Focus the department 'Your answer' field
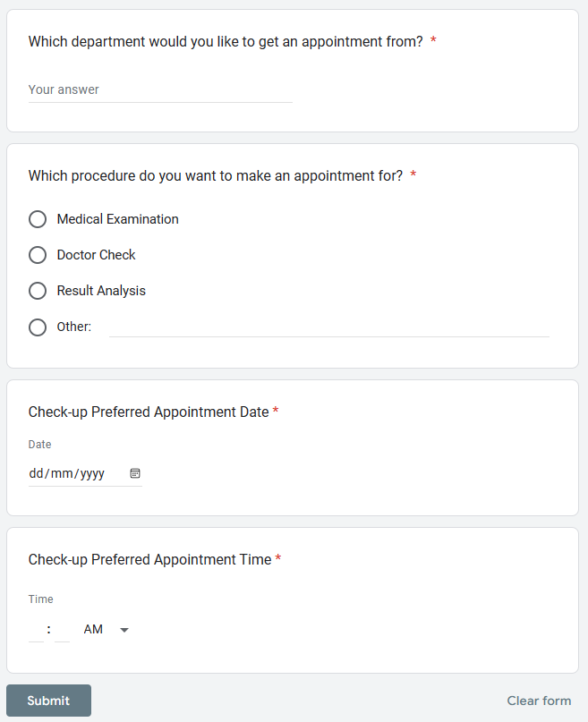Viewport: 588px width, 722px height. (x=160, y=90)
